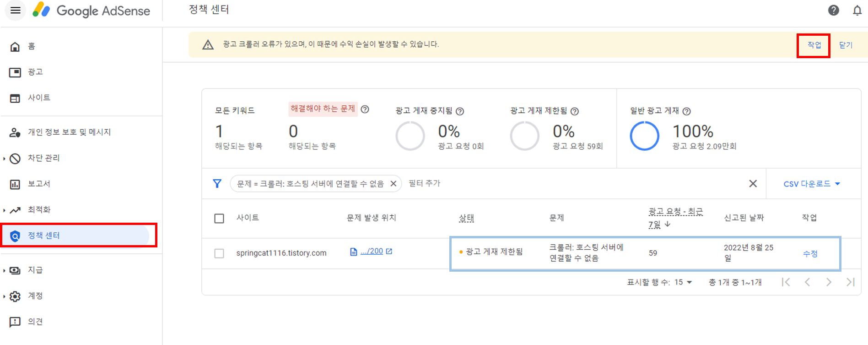Click the 상태 column header
The height and width of the screenshot is (345, 868).
466,218
